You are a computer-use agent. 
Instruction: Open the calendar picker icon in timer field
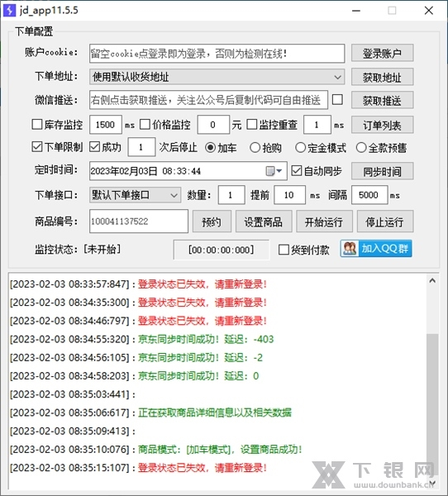tap(274, 171)
